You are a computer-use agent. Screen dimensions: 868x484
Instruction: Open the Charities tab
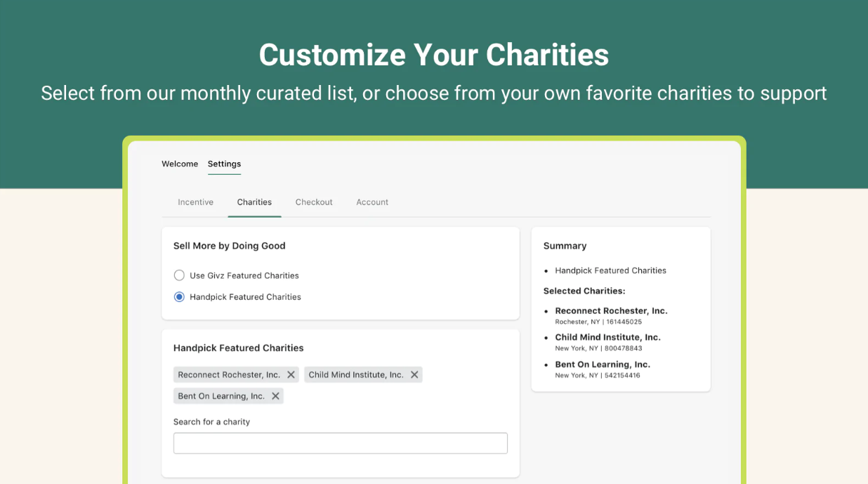[x=254, y=202]
